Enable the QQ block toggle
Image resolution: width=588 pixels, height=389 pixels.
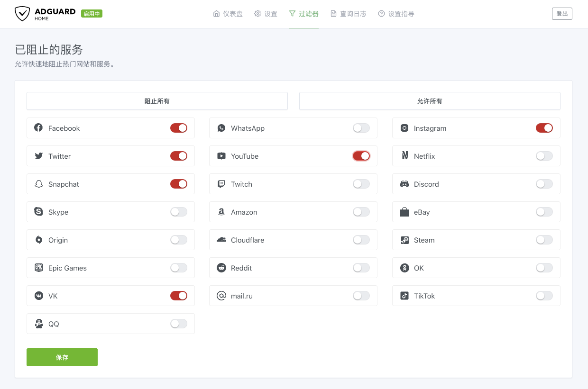(x=179, y=324)
